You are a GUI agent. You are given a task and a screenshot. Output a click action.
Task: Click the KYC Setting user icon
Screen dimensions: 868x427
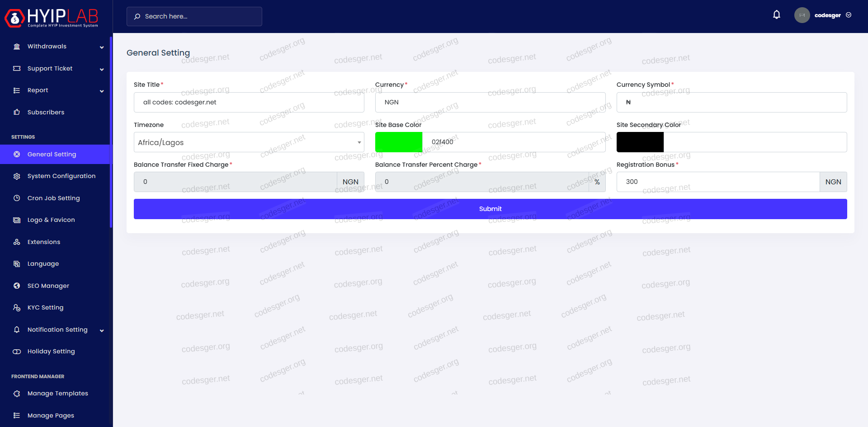(17, 308)
